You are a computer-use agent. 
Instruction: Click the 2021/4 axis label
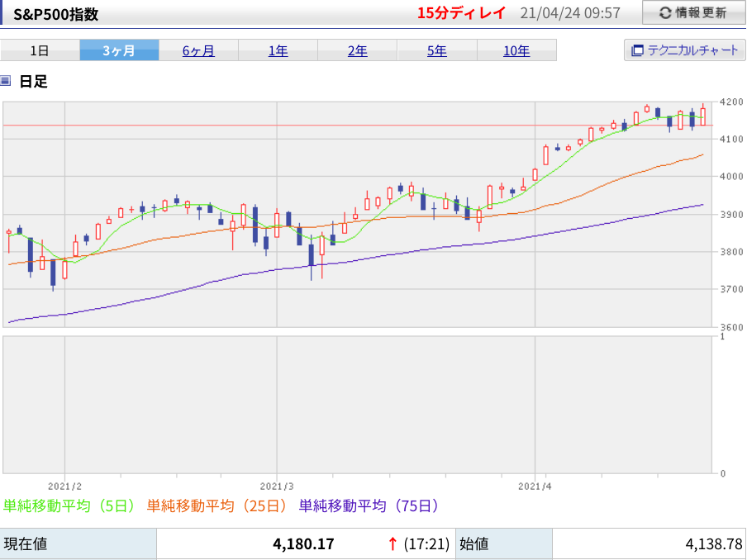tap(535, 486)
